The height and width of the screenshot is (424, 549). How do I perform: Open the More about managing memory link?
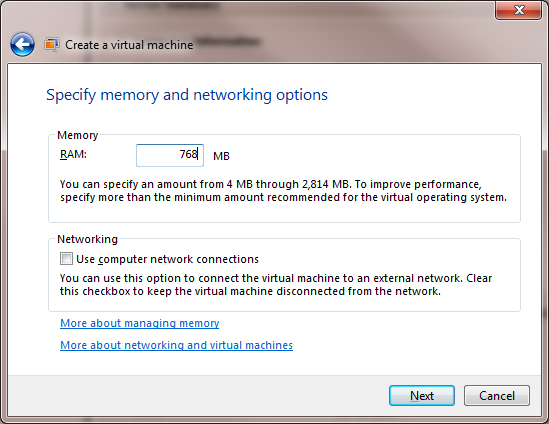coord(140,323)
